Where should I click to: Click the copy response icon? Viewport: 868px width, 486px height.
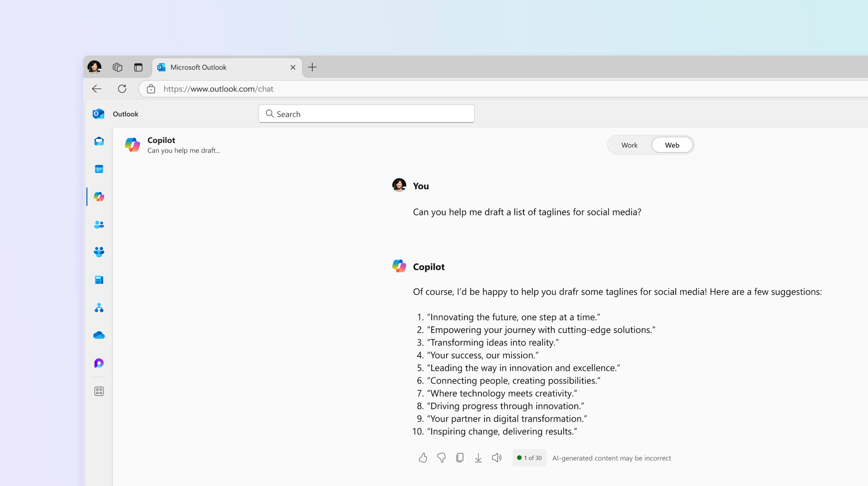(x=459, y=458)
